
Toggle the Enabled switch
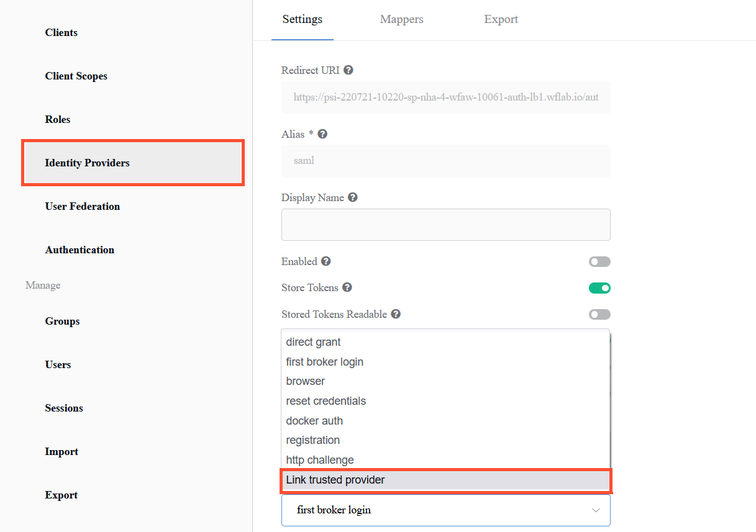(x=599, y=262)
